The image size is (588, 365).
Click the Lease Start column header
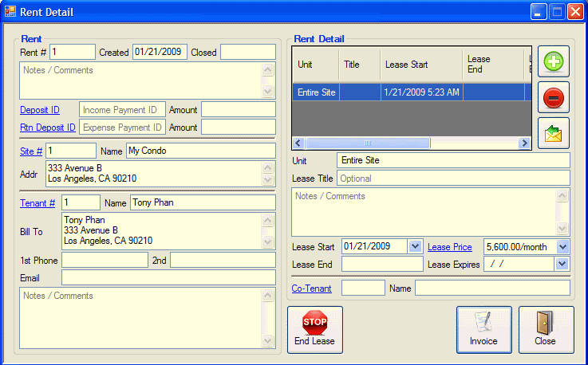(x=421, y=65)
